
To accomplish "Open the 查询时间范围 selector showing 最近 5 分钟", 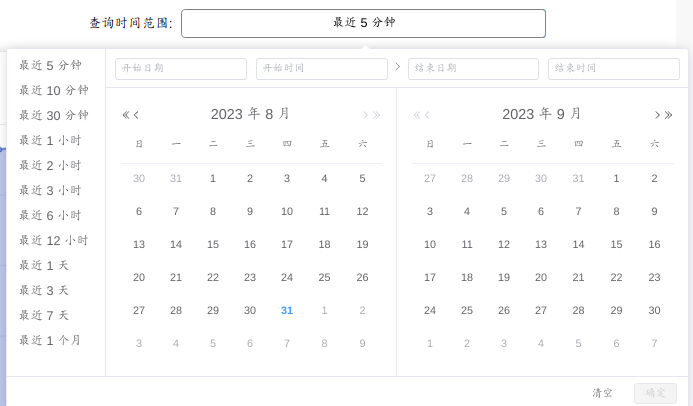I will (x=363, y=23).
